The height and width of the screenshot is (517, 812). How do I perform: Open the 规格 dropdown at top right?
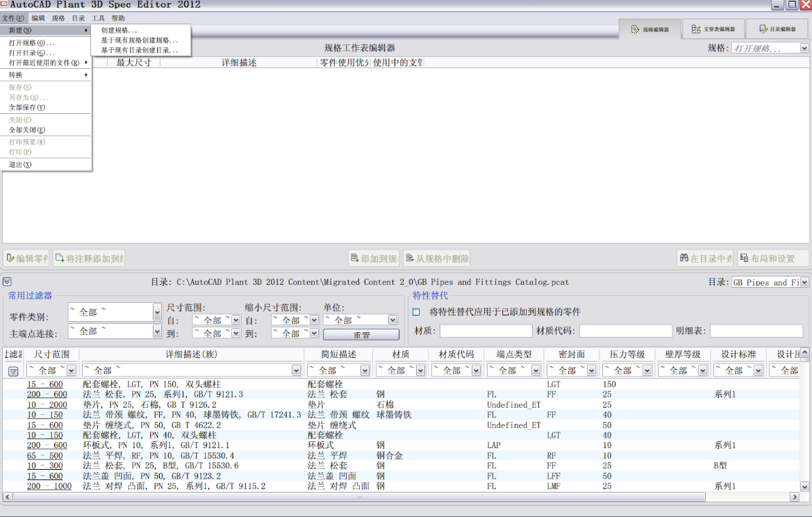click(804, 48)
